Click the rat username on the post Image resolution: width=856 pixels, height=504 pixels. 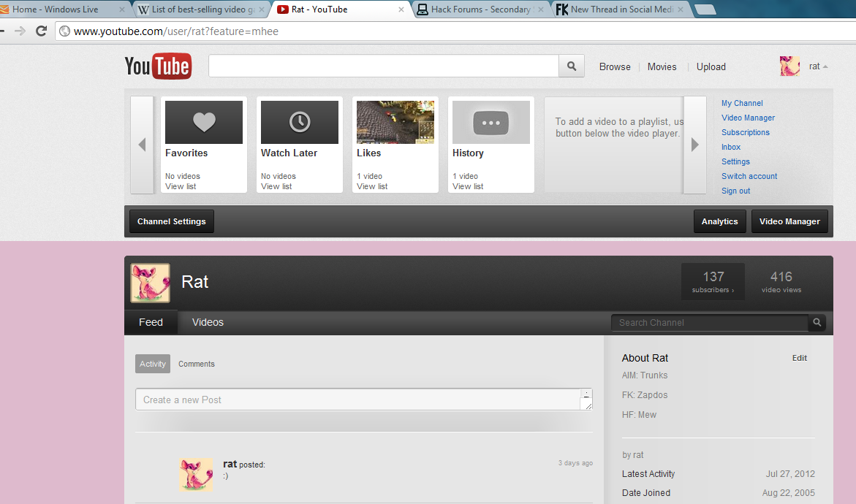click(230, 464)
